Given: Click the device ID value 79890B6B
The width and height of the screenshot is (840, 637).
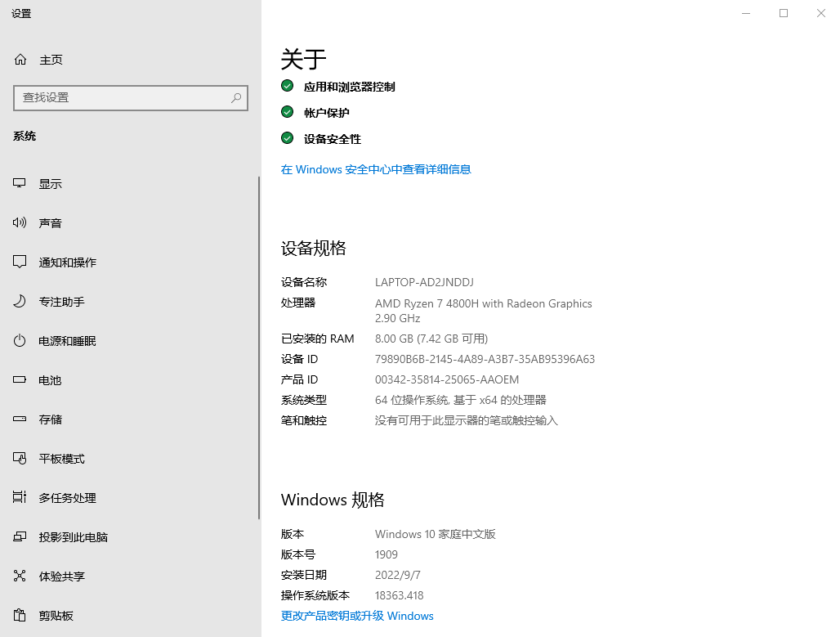Looking at the screenshot, I should coord(485,359).
